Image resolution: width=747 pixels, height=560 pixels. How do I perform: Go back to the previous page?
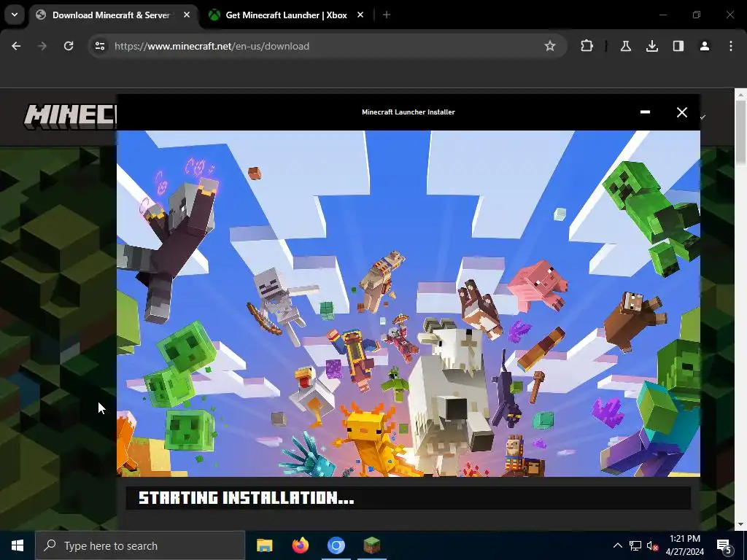[x=16, y=46]
